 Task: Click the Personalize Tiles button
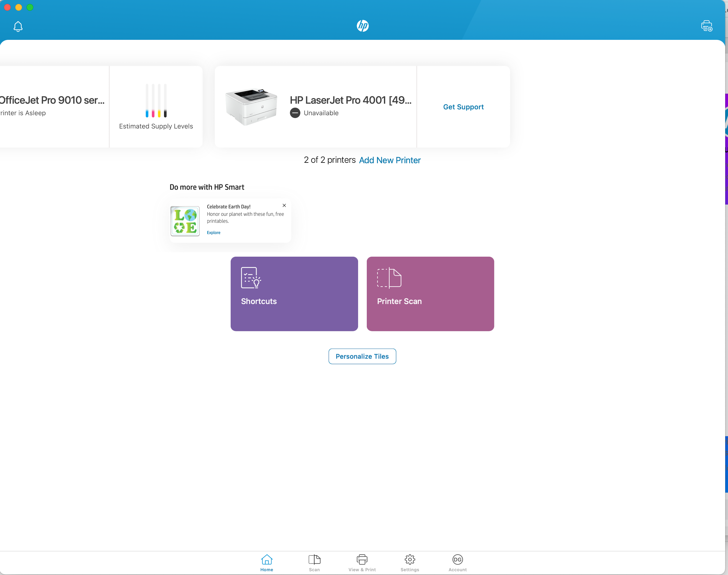click(x=362, y=356)
